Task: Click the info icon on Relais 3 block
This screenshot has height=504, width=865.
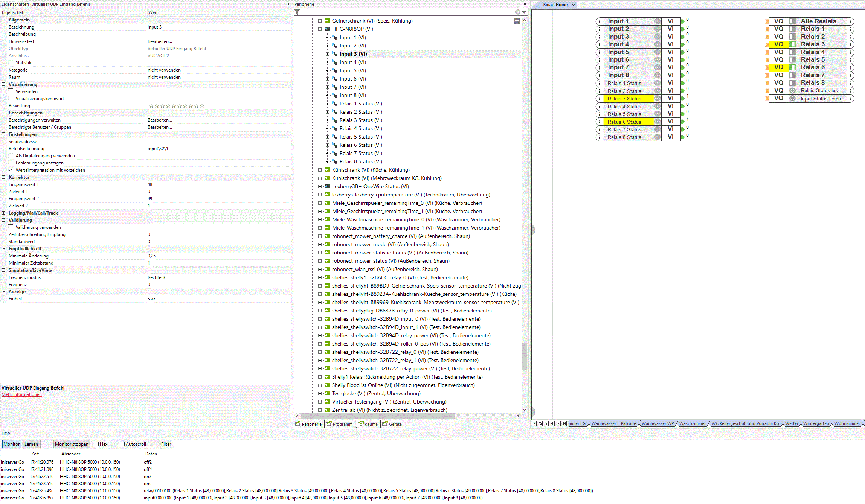Action: pyautogui.click(x=850, y=44)
